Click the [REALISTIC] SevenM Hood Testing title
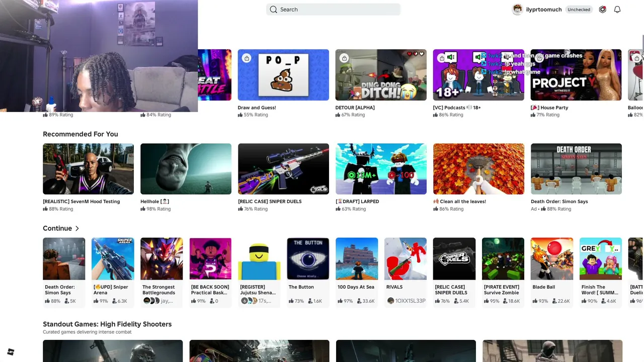Viewport: 644px width, 362px height. tap(82, 202)
